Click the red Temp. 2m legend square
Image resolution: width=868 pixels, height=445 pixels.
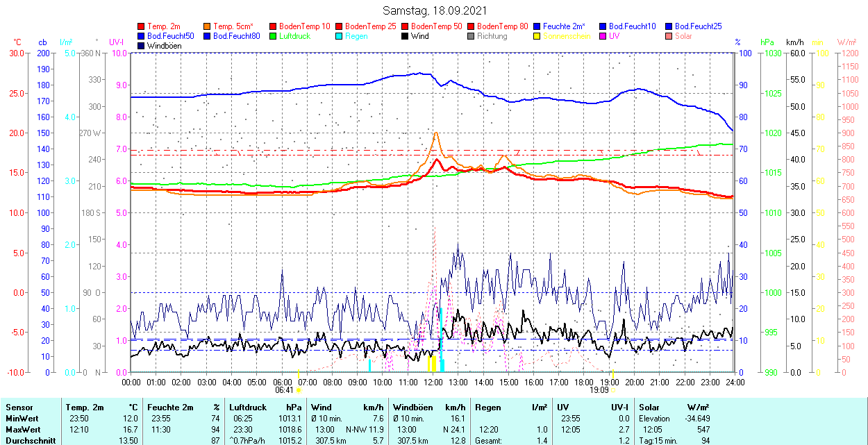point(142,26)
